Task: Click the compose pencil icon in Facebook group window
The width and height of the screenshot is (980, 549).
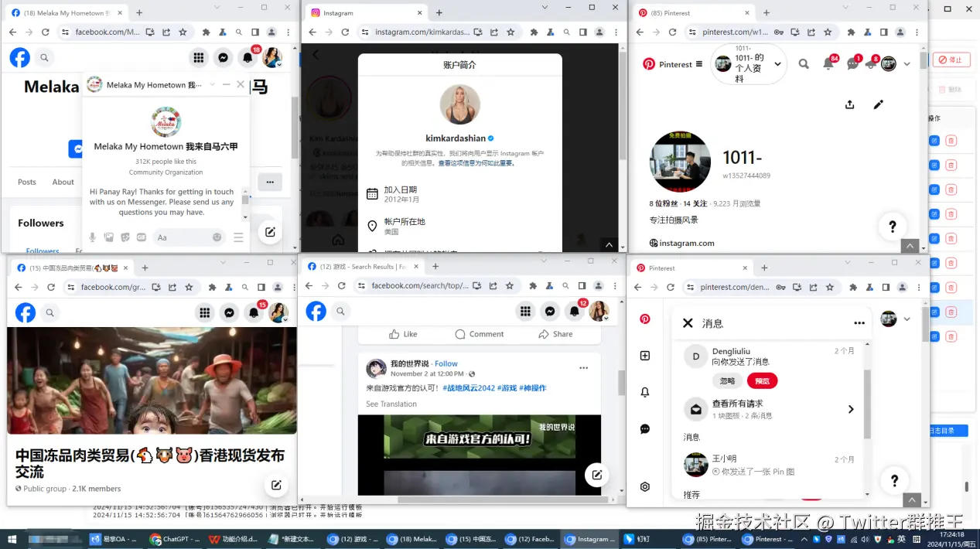Action: tap(275, 485)
